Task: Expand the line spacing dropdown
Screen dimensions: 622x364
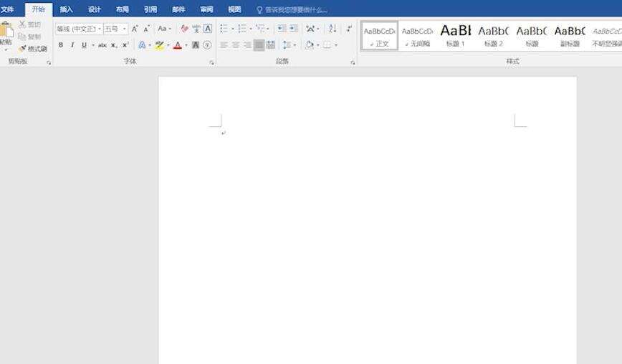Action: click(x=290, y=45)
